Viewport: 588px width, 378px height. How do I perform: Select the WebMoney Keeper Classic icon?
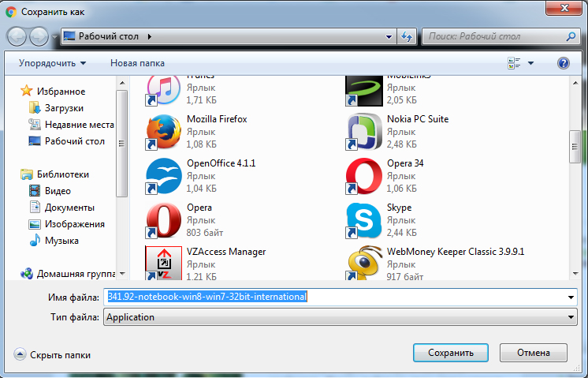pyautogui.click(x=365, y=264)
